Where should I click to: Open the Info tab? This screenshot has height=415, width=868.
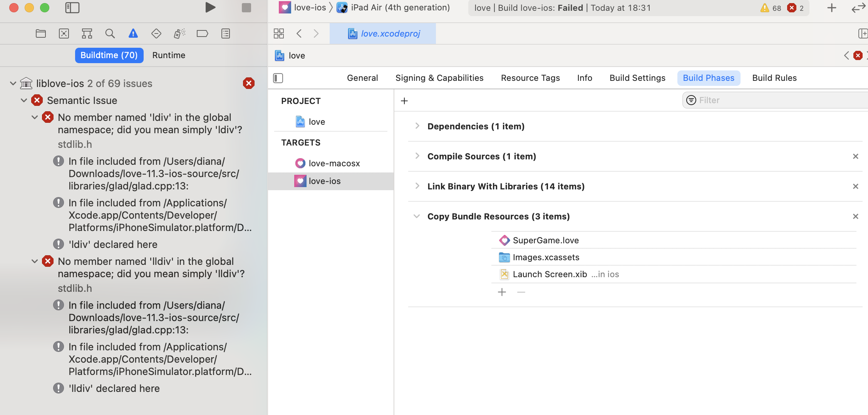pyautogui.click(x=585, y=78)
